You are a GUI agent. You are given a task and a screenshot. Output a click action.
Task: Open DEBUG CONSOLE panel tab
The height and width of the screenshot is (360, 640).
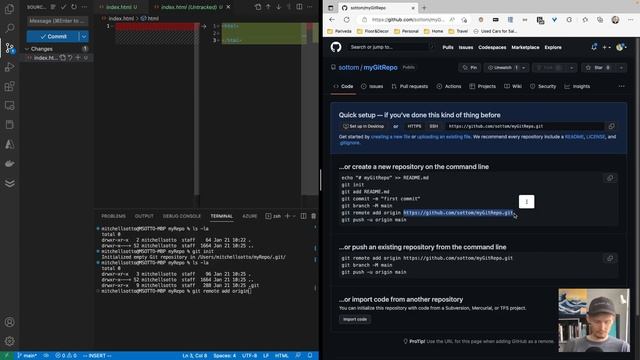coord(182,216)
